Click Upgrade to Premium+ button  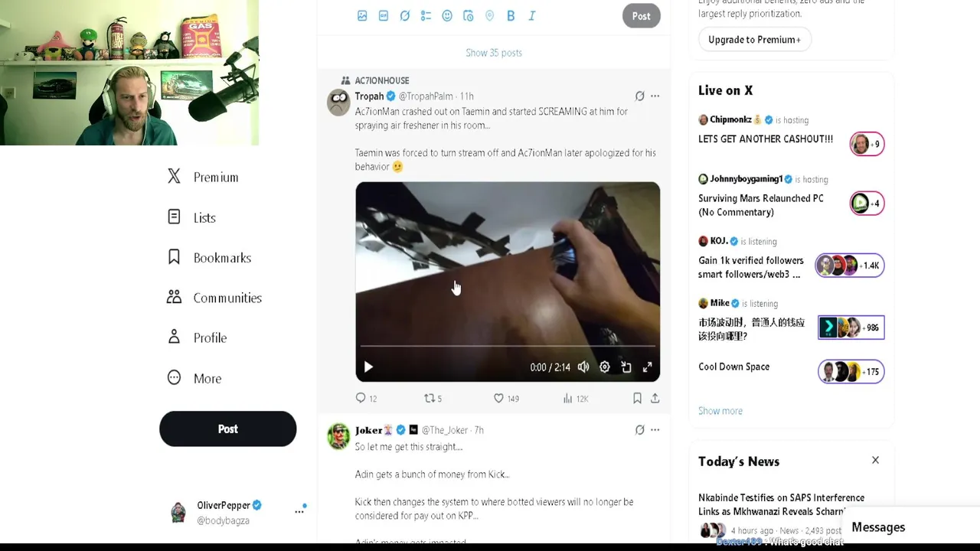coord(754,40)
